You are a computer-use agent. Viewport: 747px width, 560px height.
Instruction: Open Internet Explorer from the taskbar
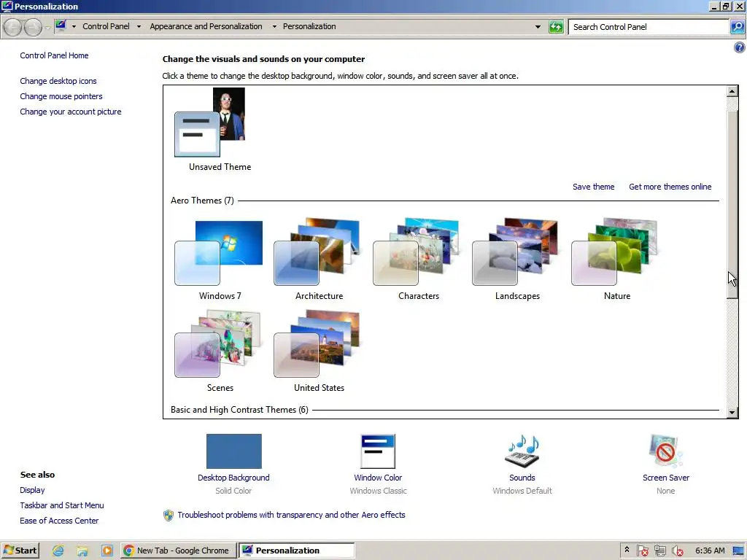(58, 551)
